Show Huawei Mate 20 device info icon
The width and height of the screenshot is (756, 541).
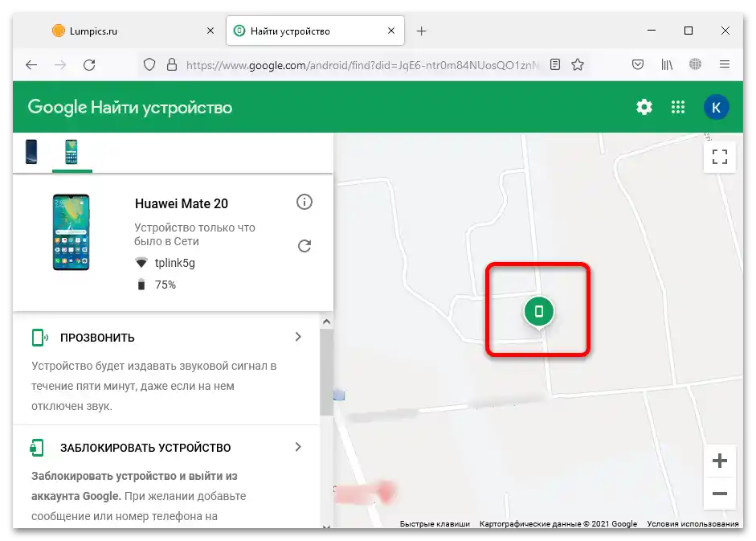pos(304,202)
